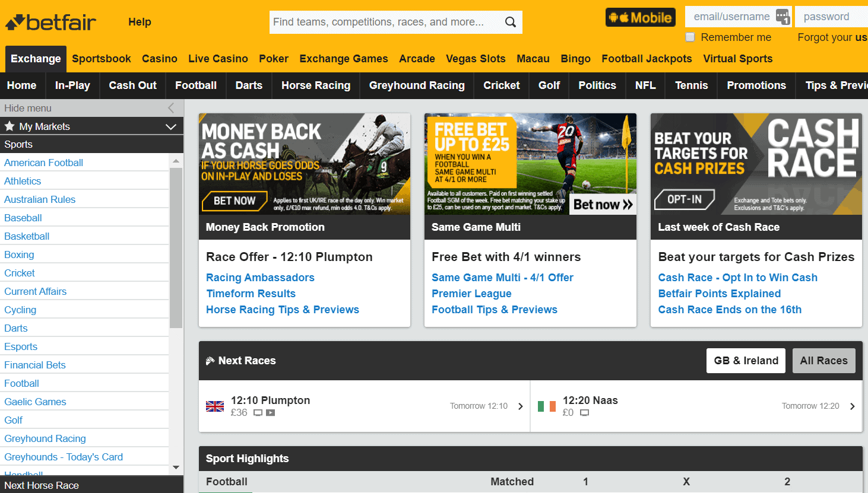Go to Home in navigation bar
This screenshot has width=868, height=493.
22,85
